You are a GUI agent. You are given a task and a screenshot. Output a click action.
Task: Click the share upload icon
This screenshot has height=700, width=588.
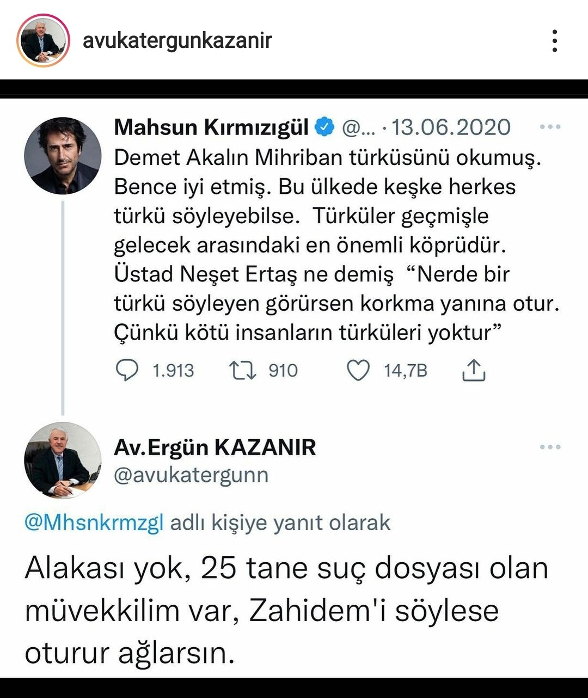[474, 370]
